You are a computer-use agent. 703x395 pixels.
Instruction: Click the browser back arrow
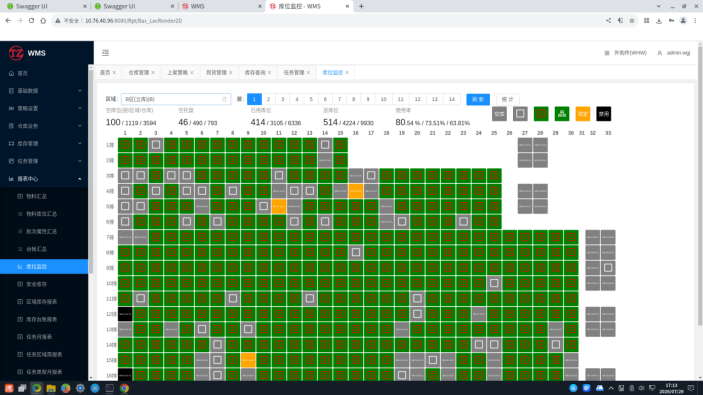[8, 21]
